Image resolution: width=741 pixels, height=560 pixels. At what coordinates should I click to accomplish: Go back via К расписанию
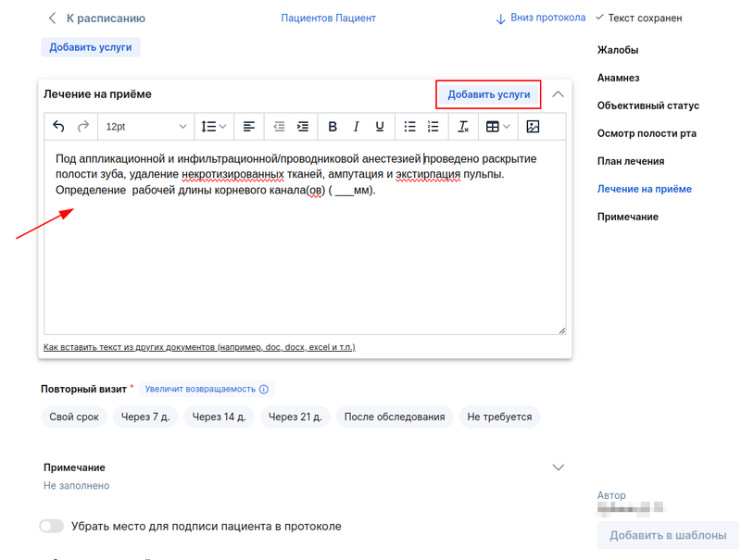[x=97, y=19]
